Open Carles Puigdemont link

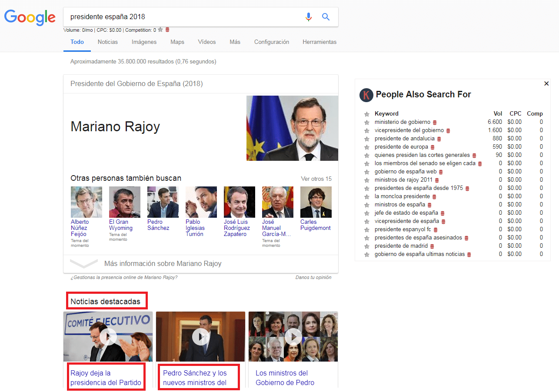[316, 225]
